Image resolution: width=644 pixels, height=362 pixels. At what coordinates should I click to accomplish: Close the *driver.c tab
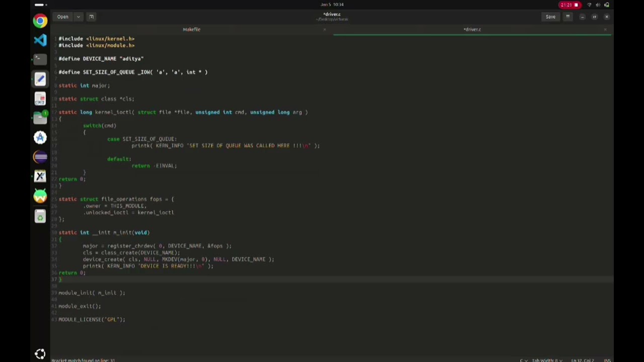(x=605, y=29)
